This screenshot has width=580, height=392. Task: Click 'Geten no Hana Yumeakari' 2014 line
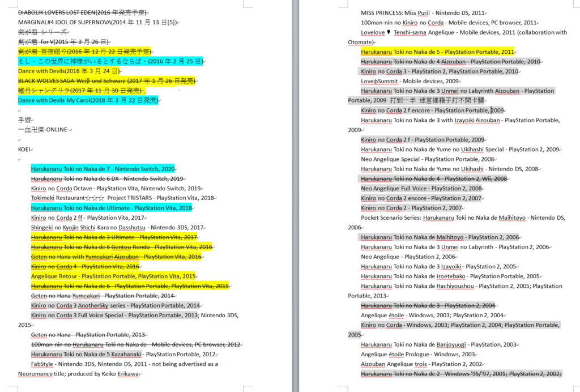(x=103, y=296)
